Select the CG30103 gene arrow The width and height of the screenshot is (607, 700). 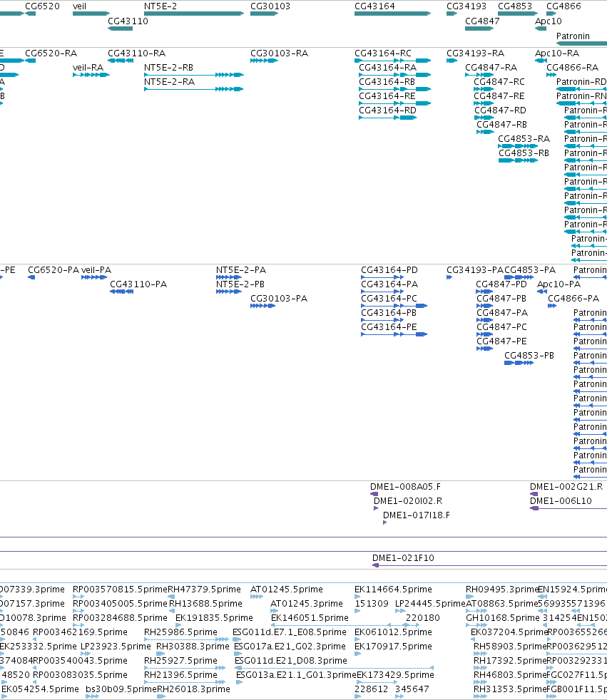click(x=265, y=14)
